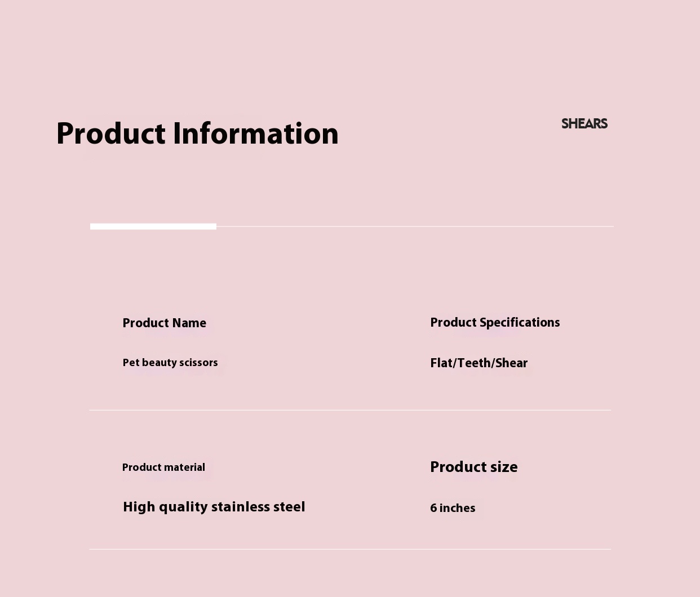700x597 pixels.
Task: Click the bottom divider line below 6 inches
Action: coord(349,549)
